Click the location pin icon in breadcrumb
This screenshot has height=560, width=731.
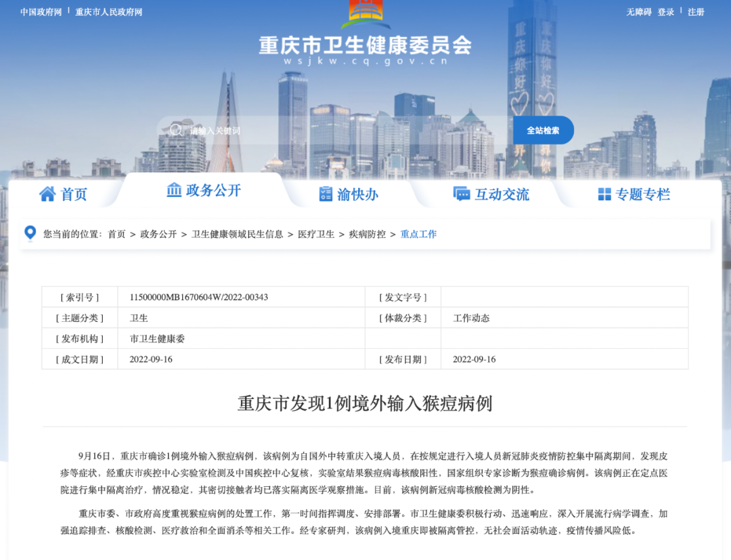click(30, 233)
